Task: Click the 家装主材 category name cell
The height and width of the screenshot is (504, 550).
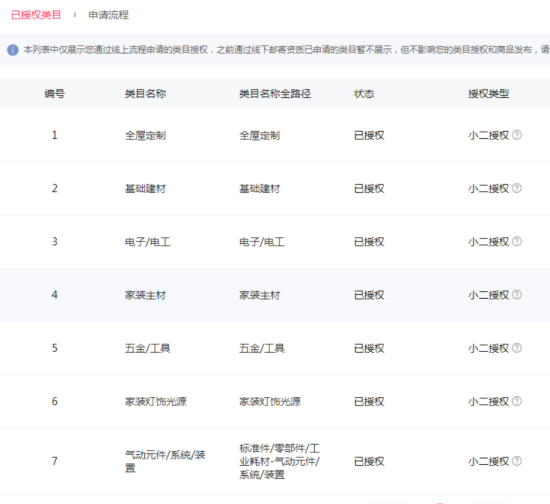Action: (x=145, y=295)
